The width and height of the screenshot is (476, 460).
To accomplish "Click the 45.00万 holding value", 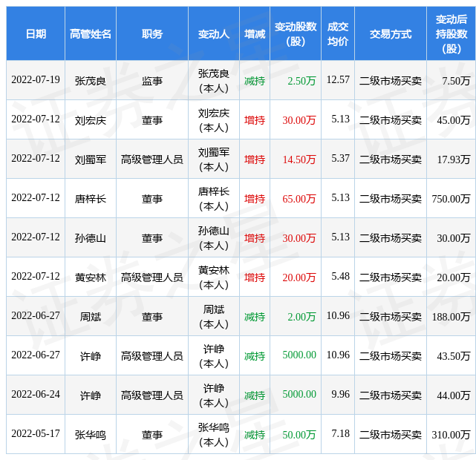I will pos(454,120).
